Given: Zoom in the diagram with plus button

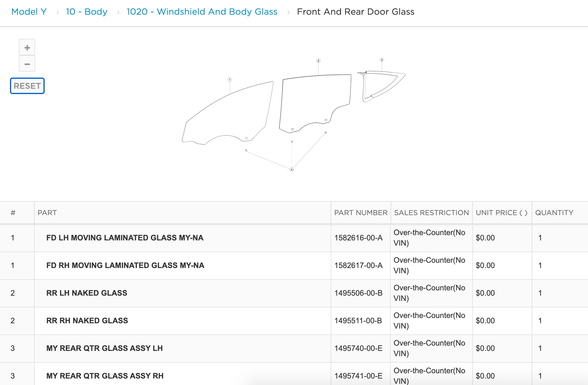Looking at the screenshot, I should pos(27,48).
